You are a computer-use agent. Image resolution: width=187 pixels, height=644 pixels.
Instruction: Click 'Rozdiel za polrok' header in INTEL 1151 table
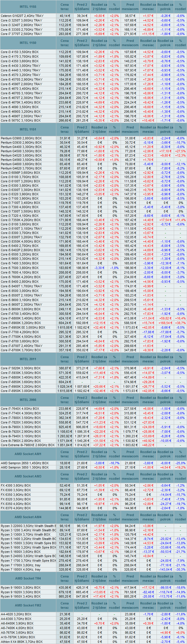pyautogui.click(x=165, y=129)
